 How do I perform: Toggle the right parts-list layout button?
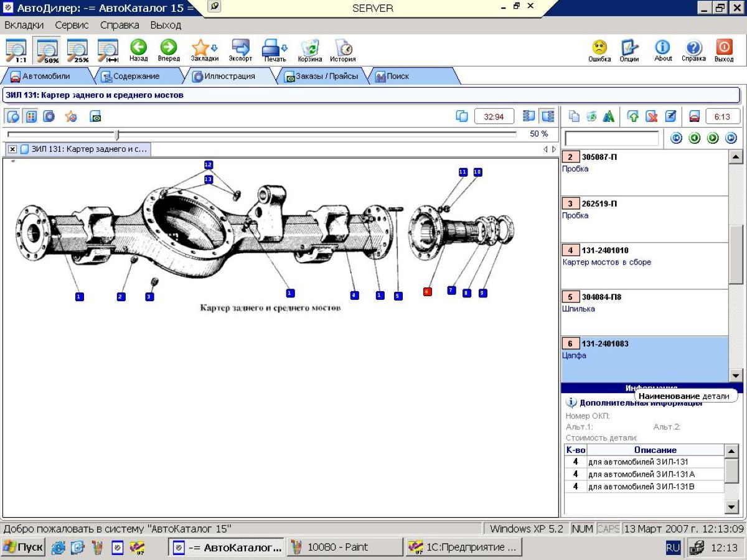[x=547, y=116]
